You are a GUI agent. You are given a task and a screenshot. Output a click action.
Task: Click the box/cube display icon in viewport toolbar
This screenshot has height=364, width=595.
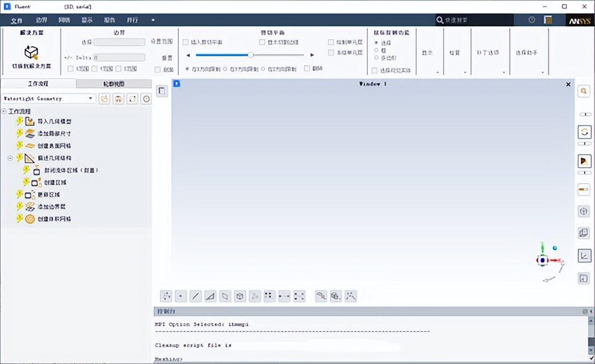point(240,296)
